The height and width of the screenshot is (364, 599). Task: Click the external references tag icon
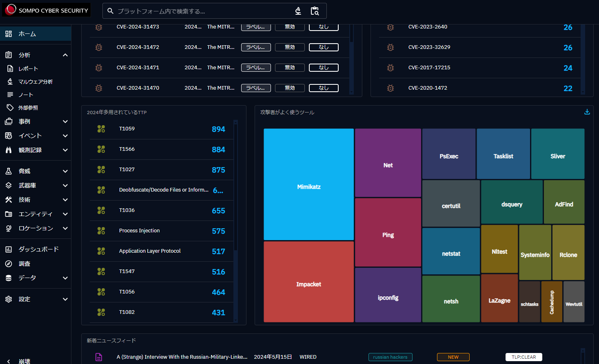[x=10, y=108]
